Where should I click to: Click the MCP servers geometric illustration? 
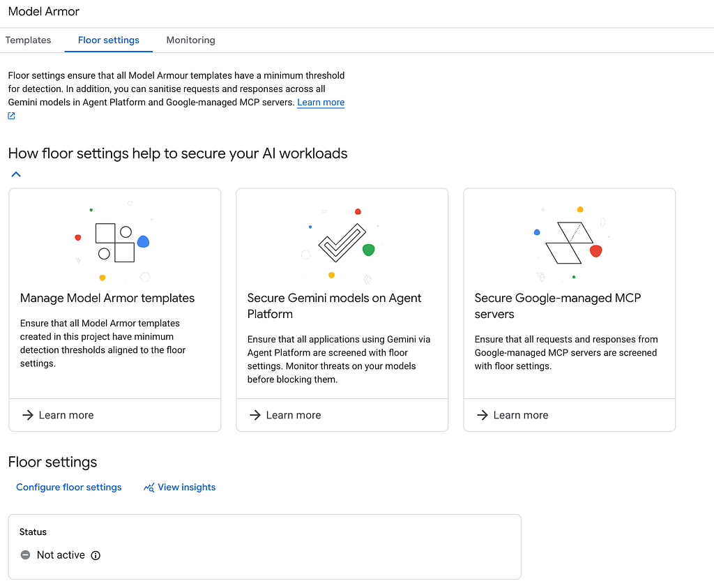tap(569, 243)
